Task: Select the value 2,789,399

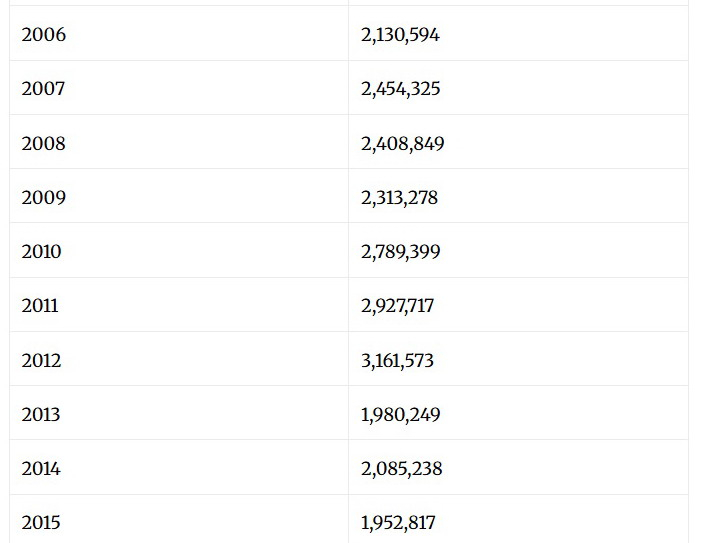Action: 400,252
